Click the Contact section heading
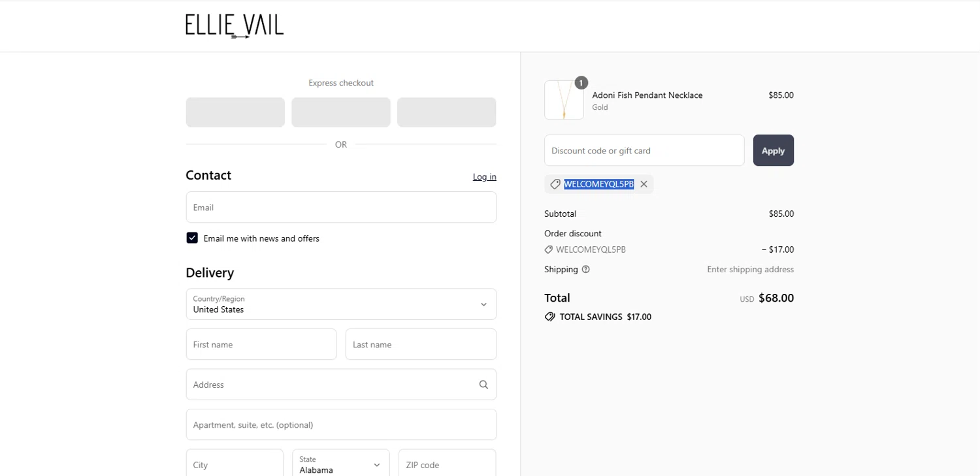The image size is (980, 476). (x=208, y=175)
